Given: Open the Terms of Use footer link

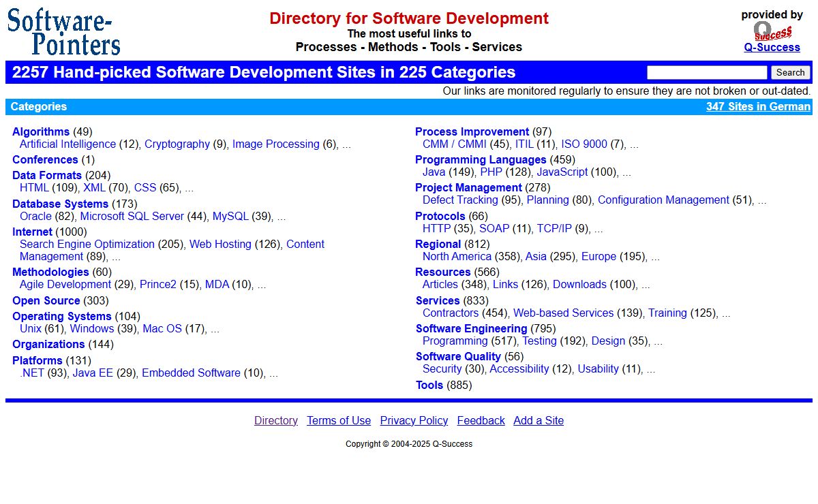Looking at the screenshot, I should pyautogui.click(x=339, y=421).
